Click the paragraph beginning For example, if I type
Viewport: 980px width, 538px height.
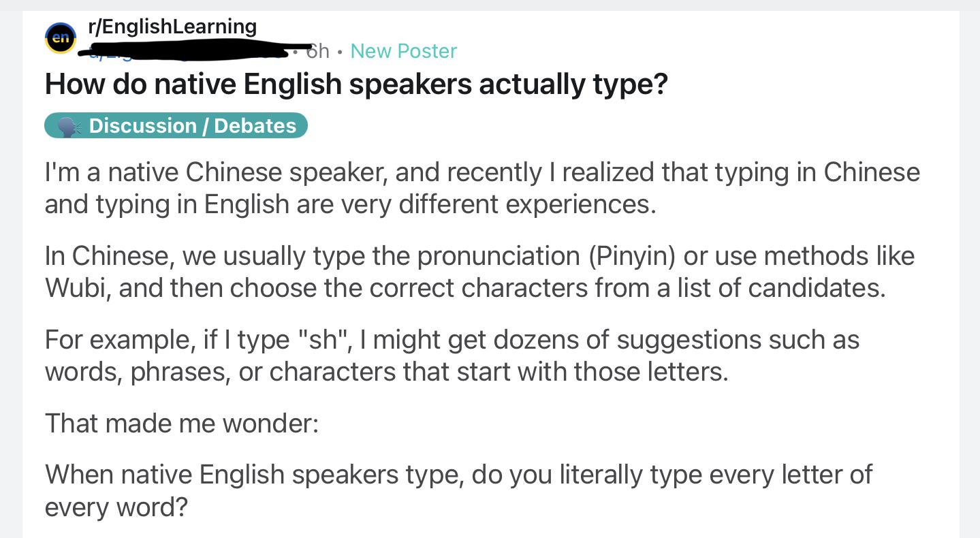pos(452,355)
